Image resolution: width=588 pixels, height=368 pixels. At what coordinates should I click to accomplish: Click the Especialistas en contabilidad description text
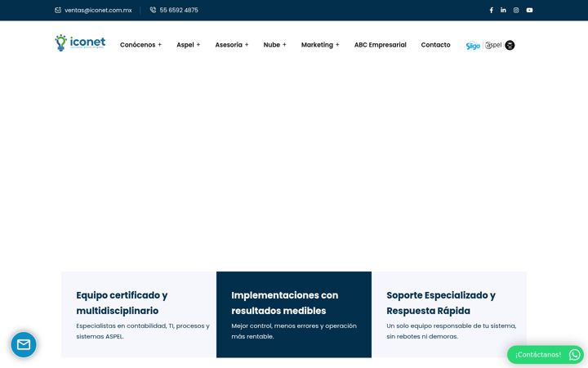(x=143, y=331)
